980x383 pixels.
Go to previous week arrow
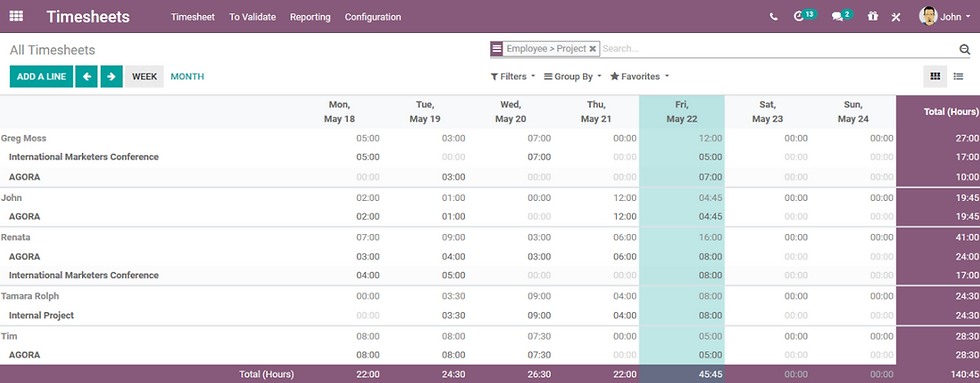coord(86,76)
